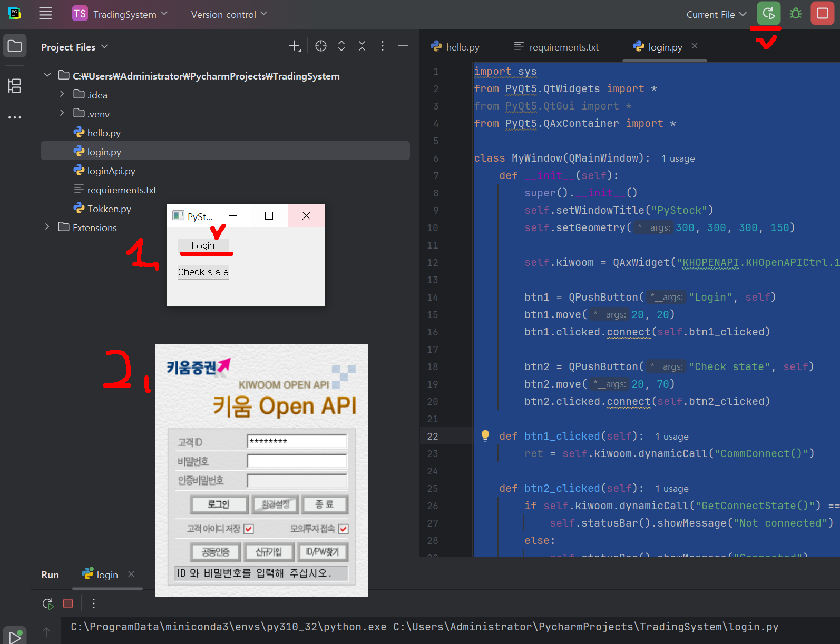Expand all project tree items
840x644 pixels.
[x=341, y=46]
